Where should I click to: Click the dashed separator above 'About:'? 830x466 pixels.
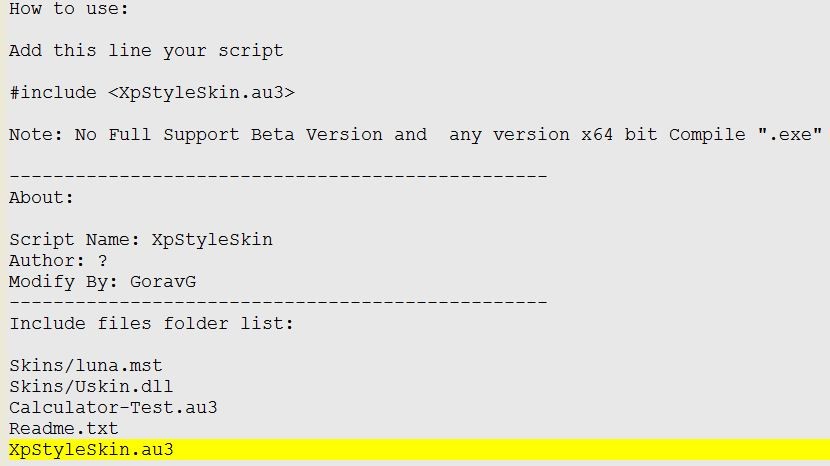tap(278, 175)
